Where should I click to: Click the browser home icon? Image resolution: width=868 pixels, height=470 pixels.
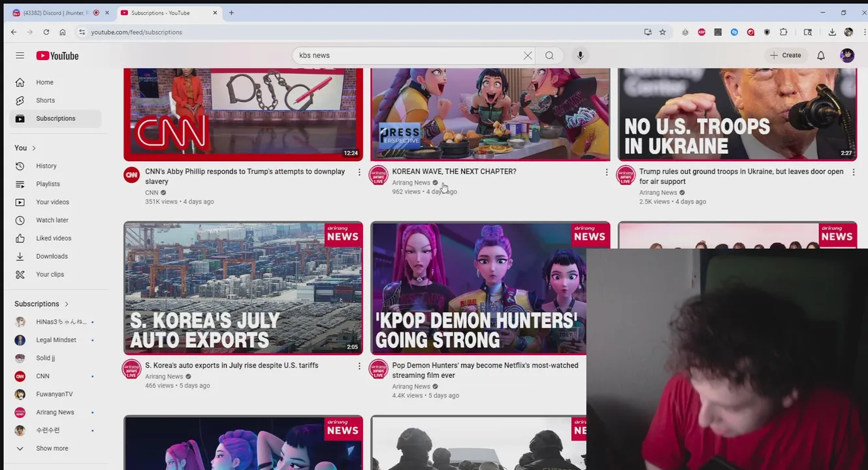[62, 32]
